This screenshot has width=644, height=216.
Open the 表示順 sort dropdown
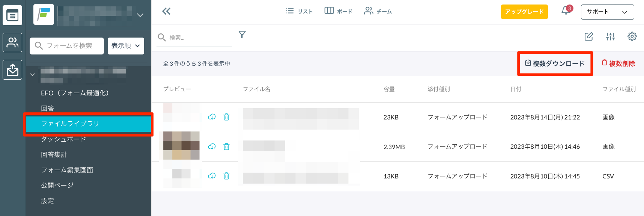(x=126, y=46)
